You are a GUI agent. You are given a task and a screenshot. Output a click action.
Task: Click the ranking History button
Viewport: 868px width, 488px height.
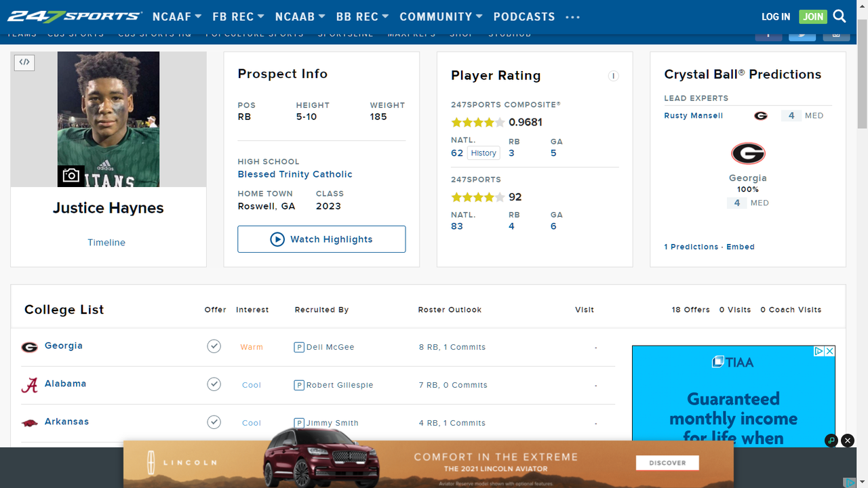point(484,153)
